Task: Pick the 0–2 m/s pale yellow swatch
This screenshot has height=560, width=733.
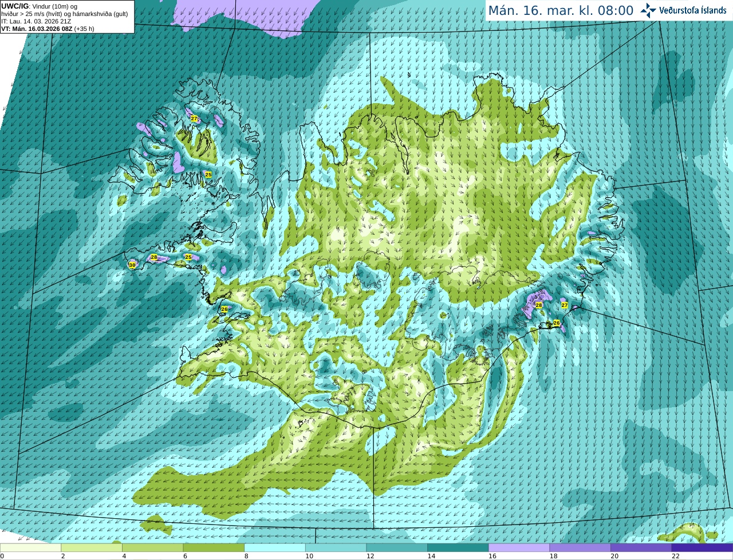Action: coord(30,547)
